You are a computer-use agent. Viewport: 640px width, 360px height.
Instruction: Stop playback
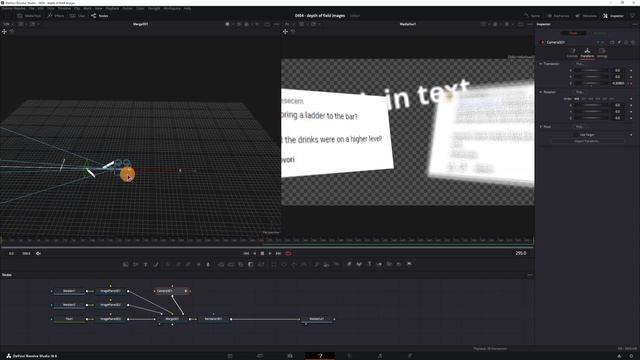262,253
